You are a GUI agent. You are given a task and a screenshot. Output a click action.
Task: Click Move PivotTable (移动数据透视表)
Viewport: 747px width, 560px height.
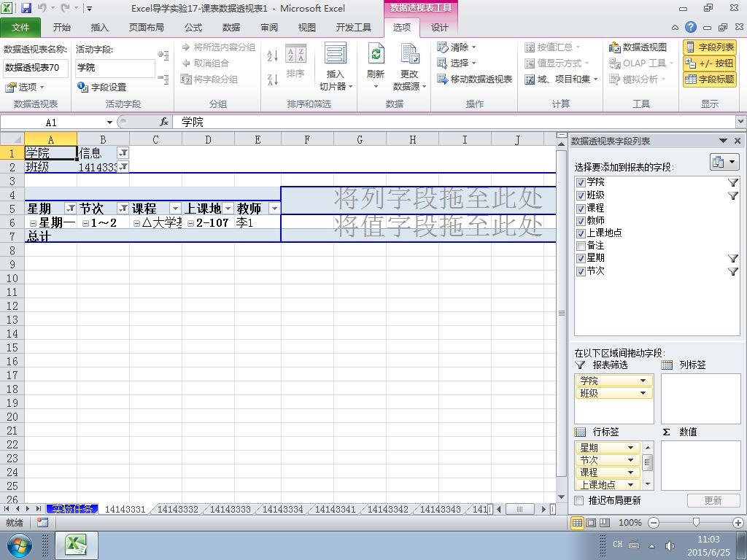474,79
